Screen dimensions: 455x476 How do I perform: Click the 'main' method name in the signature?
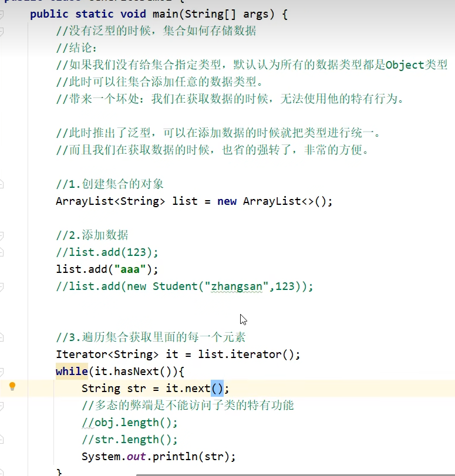point(165,14)
